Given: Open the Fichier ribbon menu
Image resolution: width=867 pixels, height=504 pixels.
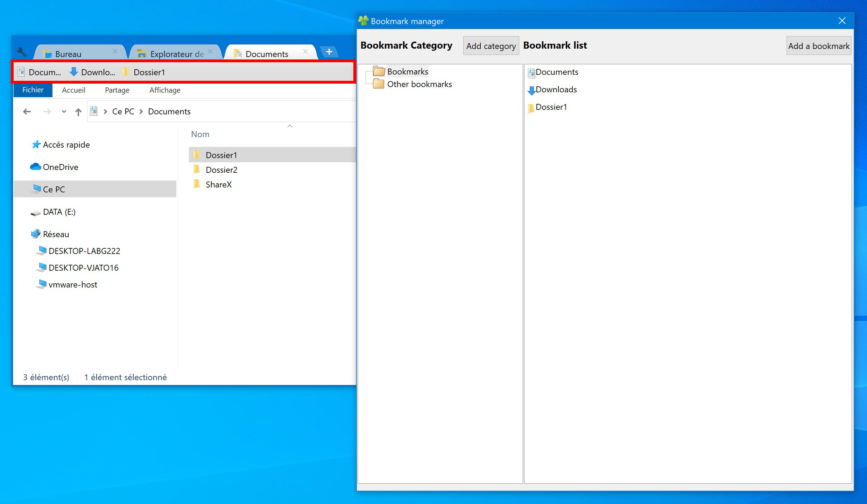Looking at the screenshot, I should [33, 90].
